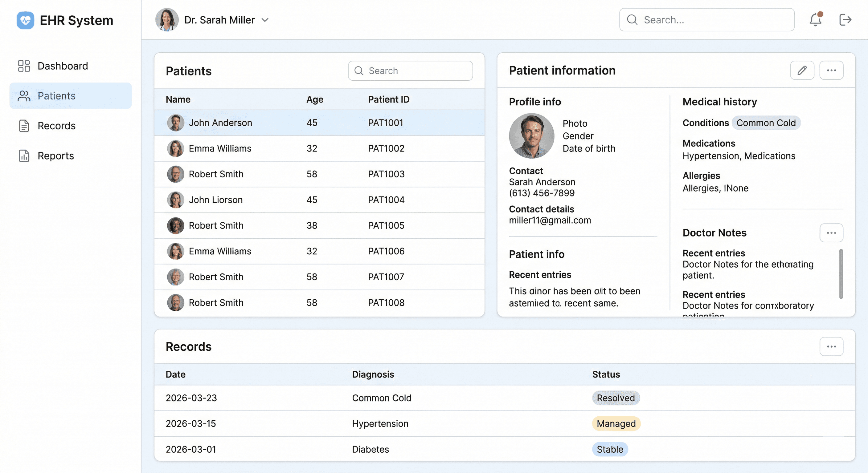This screenshot has width=868, height=473.
Task: Go to Records in the sidebar
Action: (56, 126)
